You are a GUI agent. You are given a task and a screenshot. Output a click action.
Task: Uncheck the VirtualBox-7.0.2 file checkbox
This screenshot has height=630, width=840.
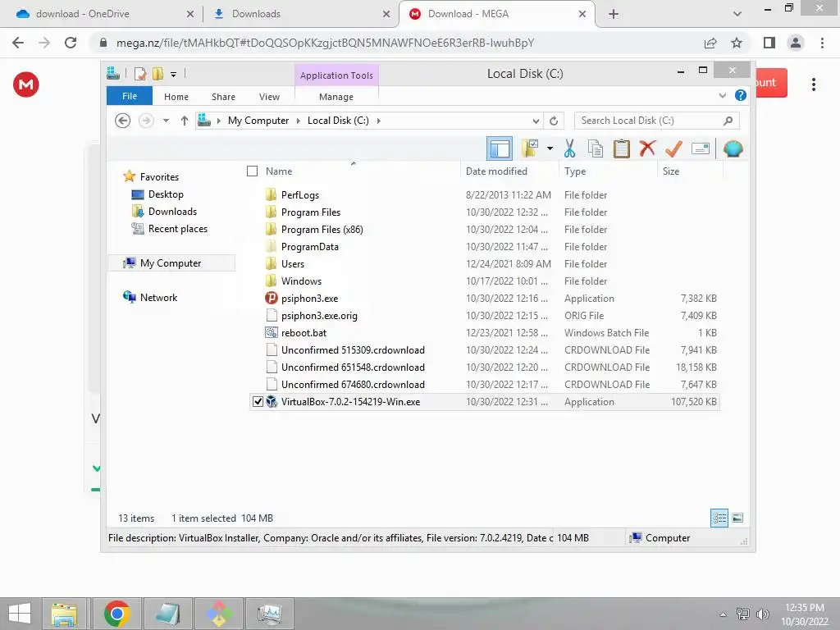258,401
